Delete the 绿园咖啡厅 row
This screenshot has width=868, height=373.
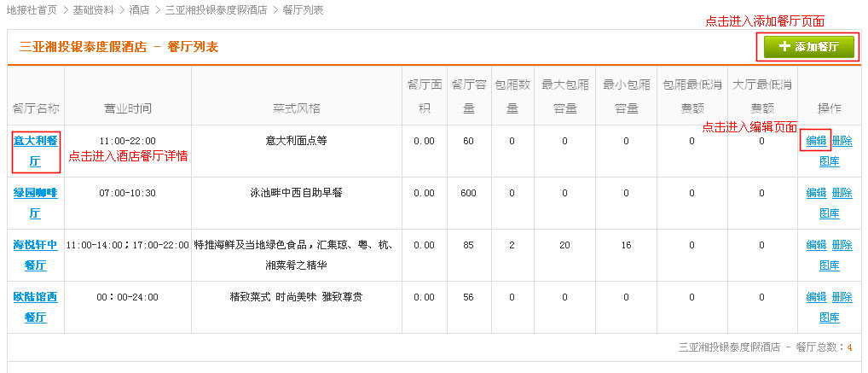pyautogui.click(x=842, y=193)
